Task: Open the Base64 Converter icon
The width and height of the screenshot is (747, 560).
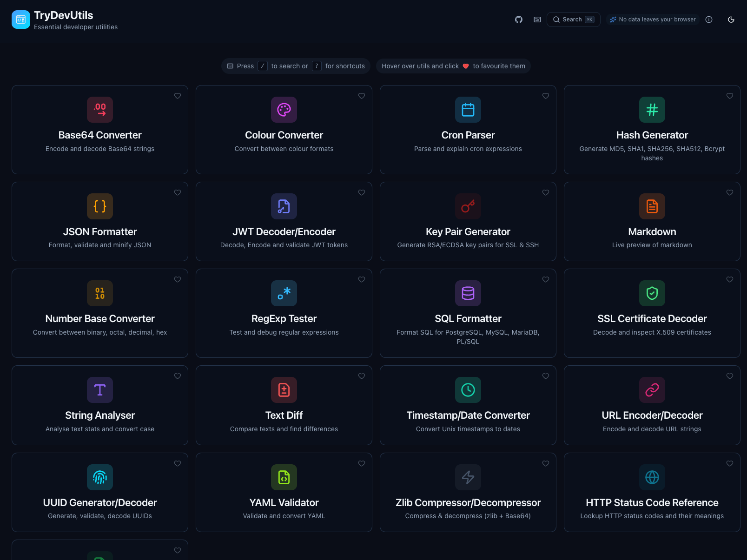Action: 100,110
